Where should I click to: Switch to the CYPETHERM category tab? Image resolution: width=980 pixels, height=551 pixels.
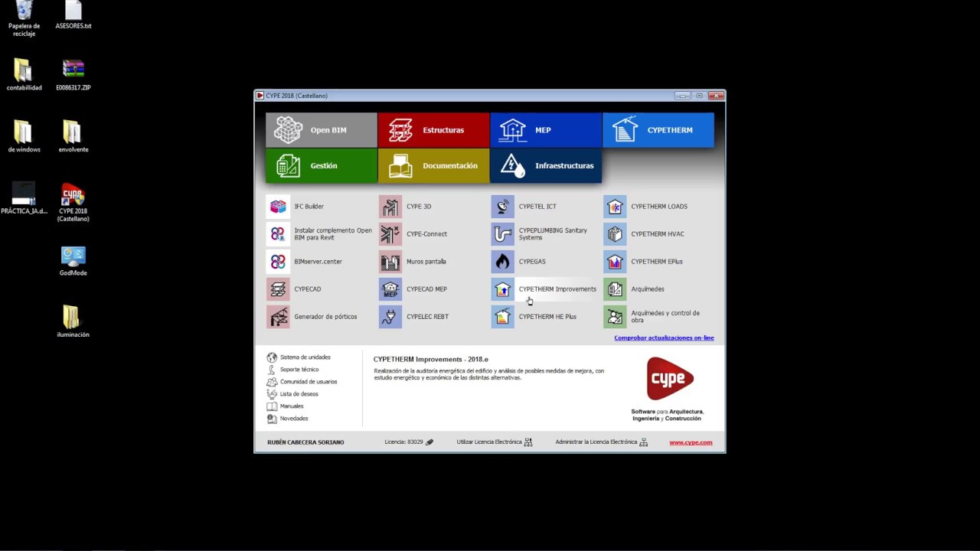pyautogui.click(x=658, y=130)
